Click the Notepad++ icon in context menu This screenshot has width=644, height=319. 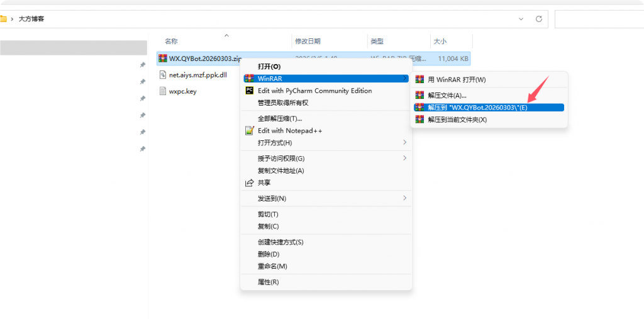(x=249, y=131)
